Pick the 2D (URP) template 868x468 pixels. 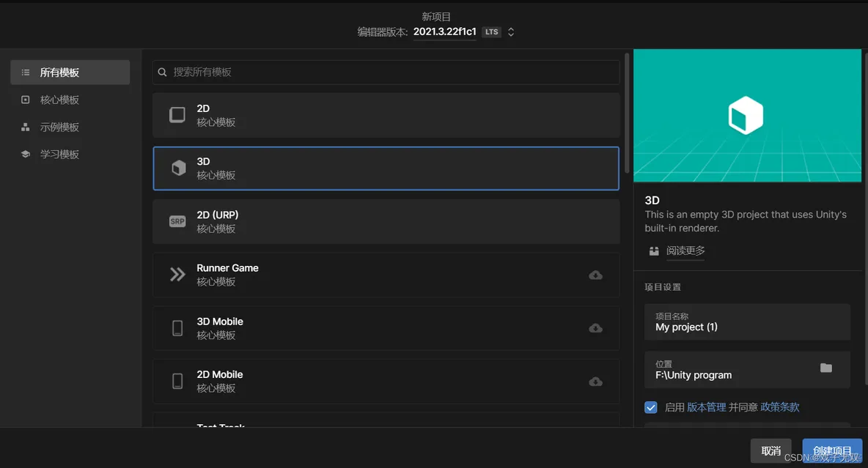386,221
